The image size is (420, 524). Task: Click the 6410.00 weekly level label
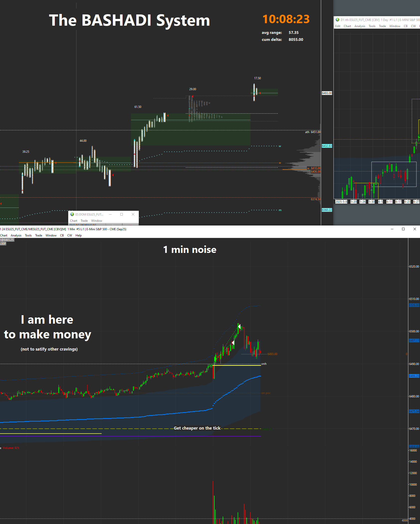tap(314, 168)
